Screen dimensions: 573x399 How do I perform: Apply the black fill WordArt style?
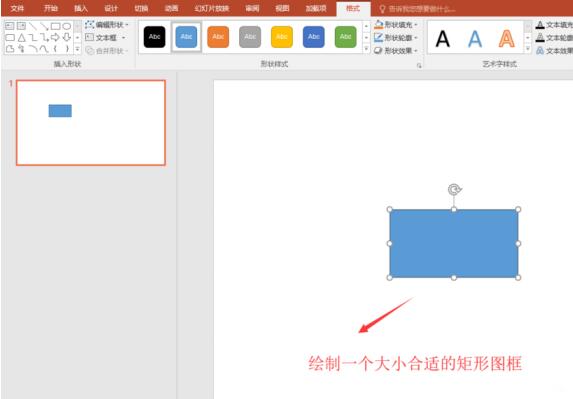[443, 38]
